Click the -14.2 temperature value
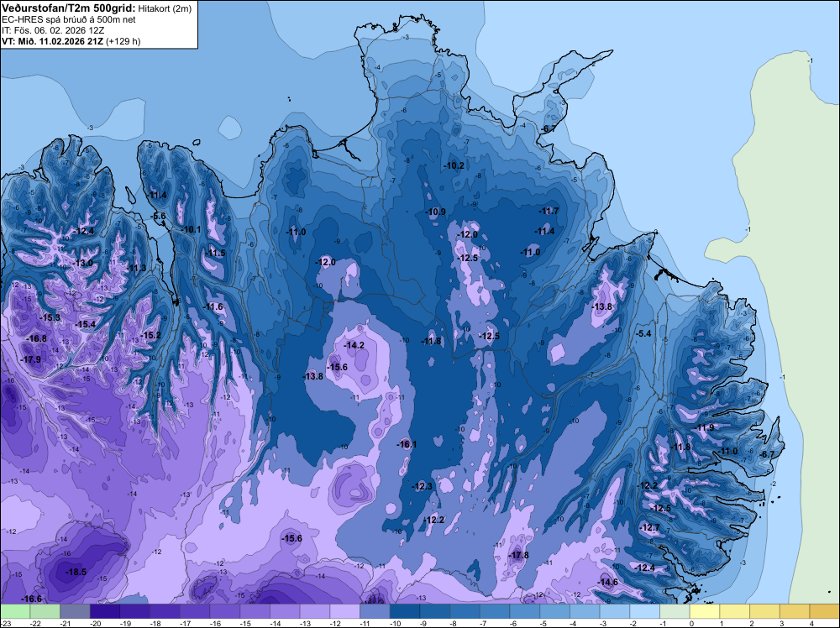840x628 pixels. [354, 345]
